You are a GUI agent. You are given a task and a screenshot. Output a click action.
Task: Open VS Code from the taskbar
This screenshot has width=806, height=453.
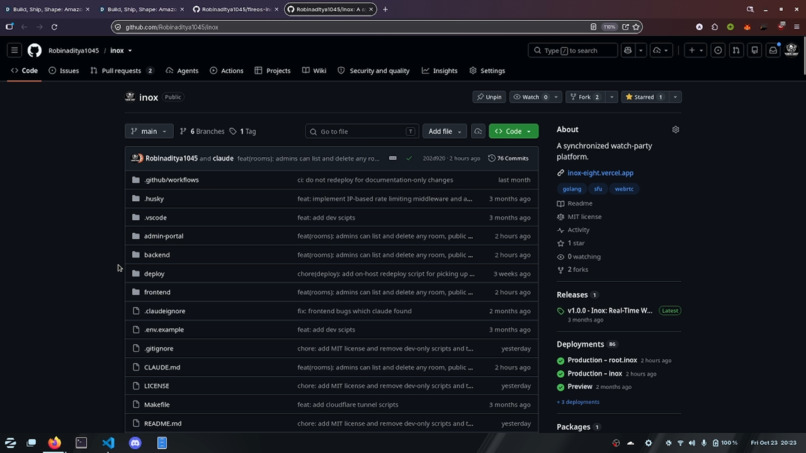coord(108,443)
